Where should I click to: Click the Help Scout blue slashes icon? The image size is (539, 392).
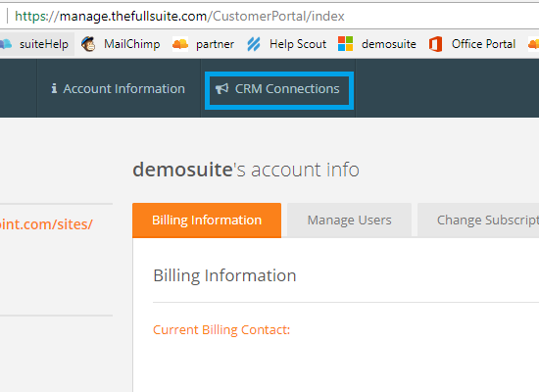click(x=254, y=44)
